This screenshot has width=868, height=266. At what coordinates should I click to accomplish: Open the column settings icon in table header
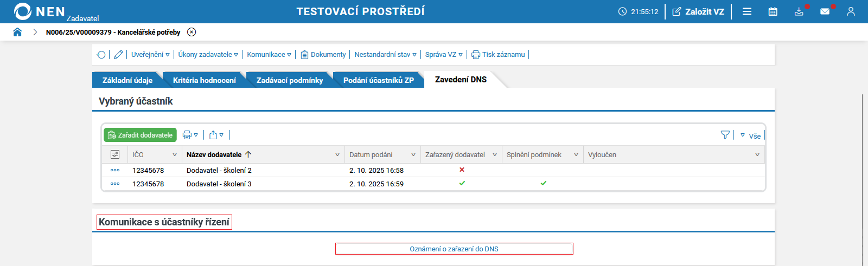115,154
